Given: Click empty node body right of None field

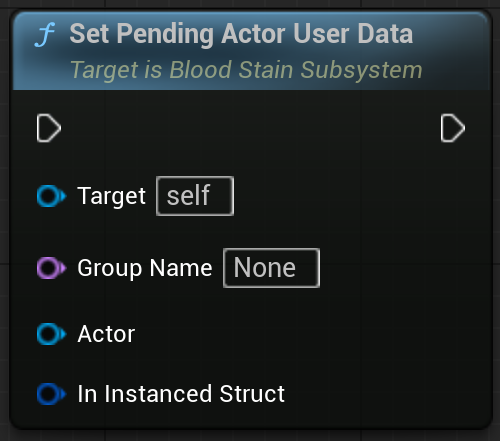Looking at the screenshot, I should (x=400, y=268).
